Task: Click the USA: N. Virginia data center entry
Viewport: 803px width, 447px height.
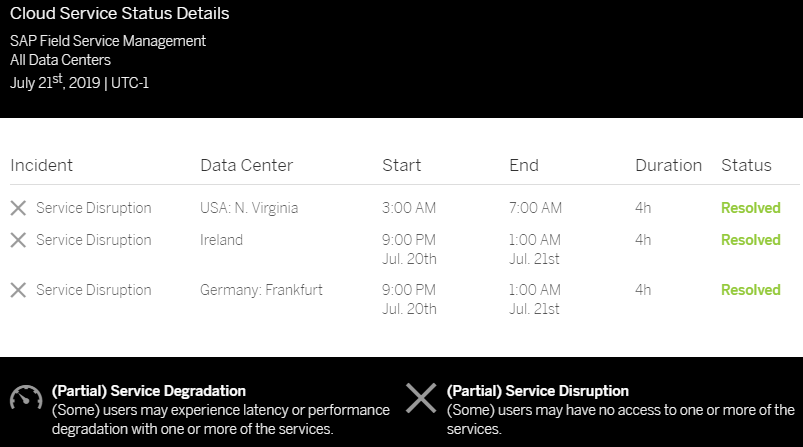Action: [x=249, y=208]
